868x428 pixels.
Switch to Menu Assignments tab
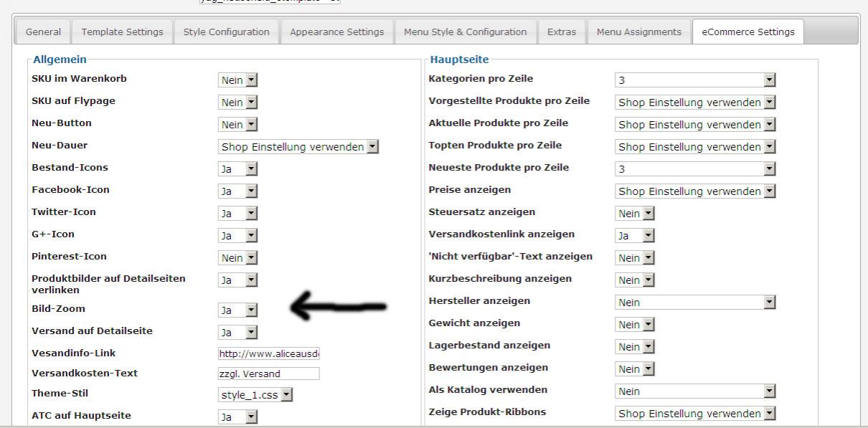(638, 32)
